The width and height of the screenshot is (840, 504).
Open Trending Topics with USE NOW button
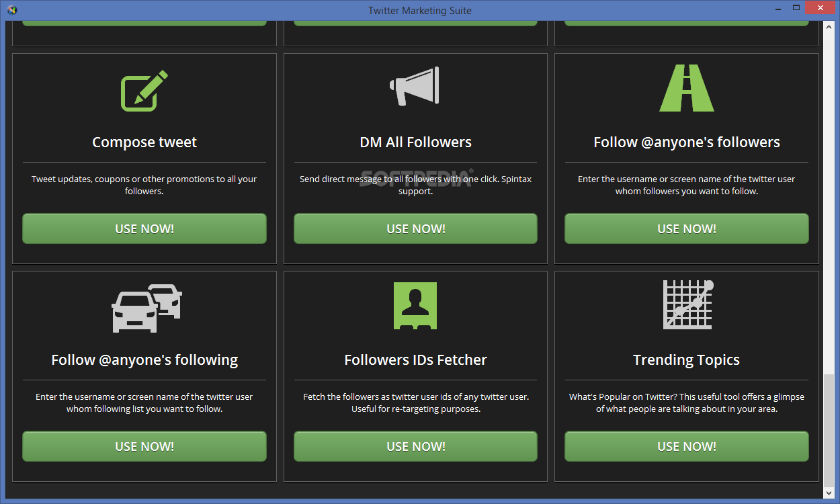687,446
